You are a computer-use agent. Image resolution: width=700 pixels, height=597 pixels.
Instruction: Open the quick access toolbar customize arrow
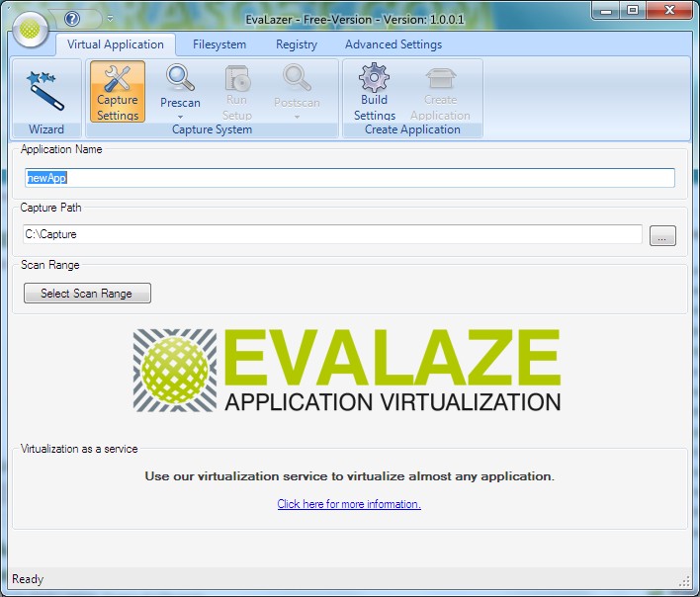pyautogui.click(x=110, y=19)
